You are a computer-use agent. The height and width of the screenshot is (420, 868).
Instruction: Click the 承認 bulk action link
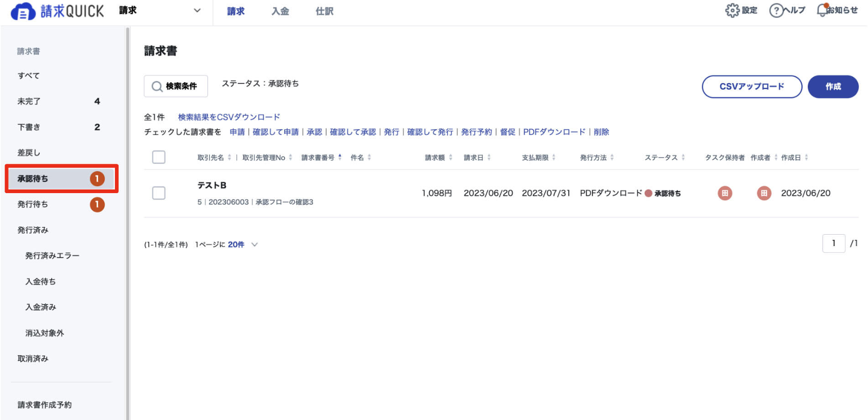pyautogui.click(x=314, y=132)
